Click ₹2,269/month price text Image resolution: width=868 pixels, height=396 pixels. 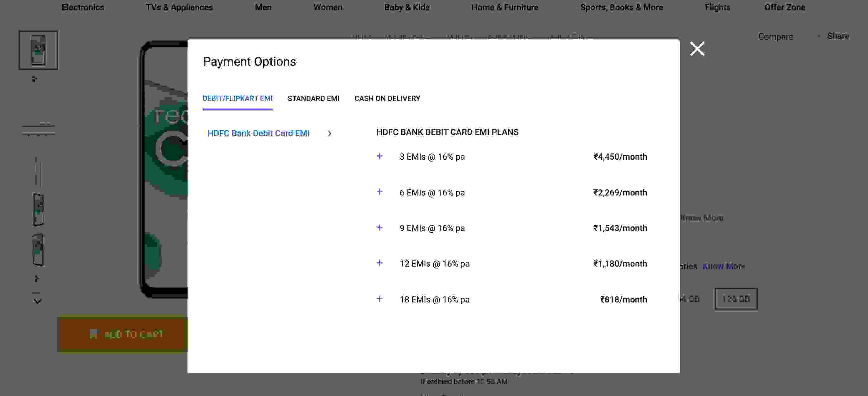[x=620, y=192]
